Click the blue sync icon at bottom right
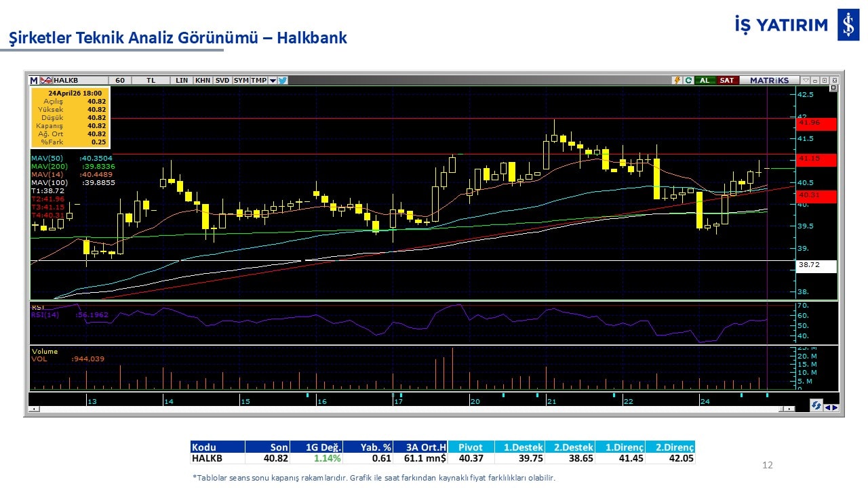This screenshot has width=868, height=488. click(x=816, y=406)
